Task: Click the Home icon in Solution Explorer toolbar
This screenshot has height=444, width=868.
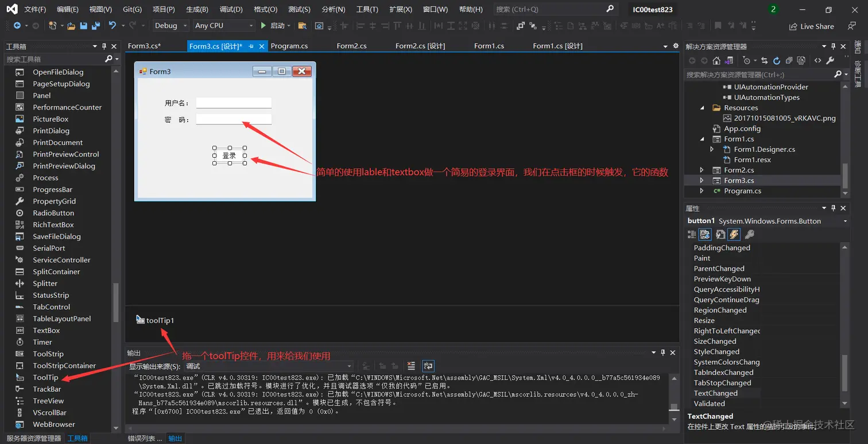Action: (x=716, y=60)
